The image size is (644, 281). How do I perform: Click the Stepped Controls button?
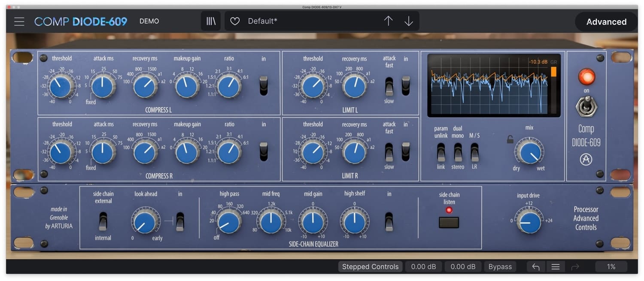(x=370, y=267)
